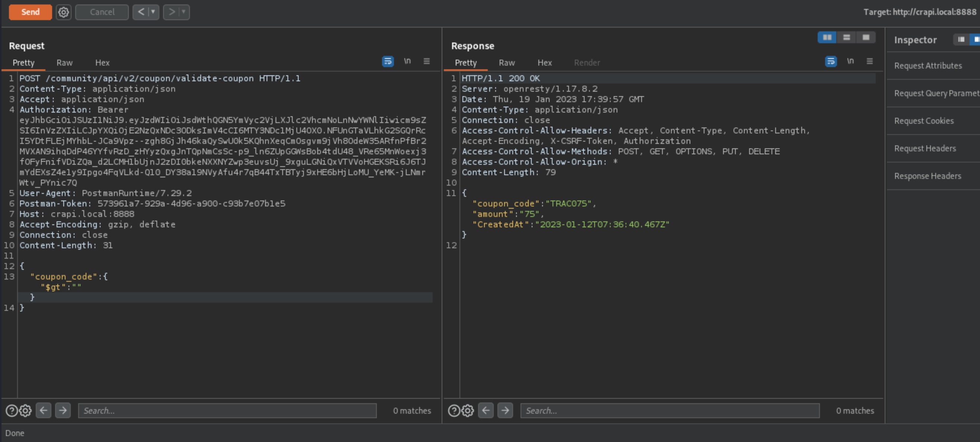Toggle word wrap in the Response panel
Image resolution: width=980 pixels, height=442 pixels.
(x=830, y=61)
